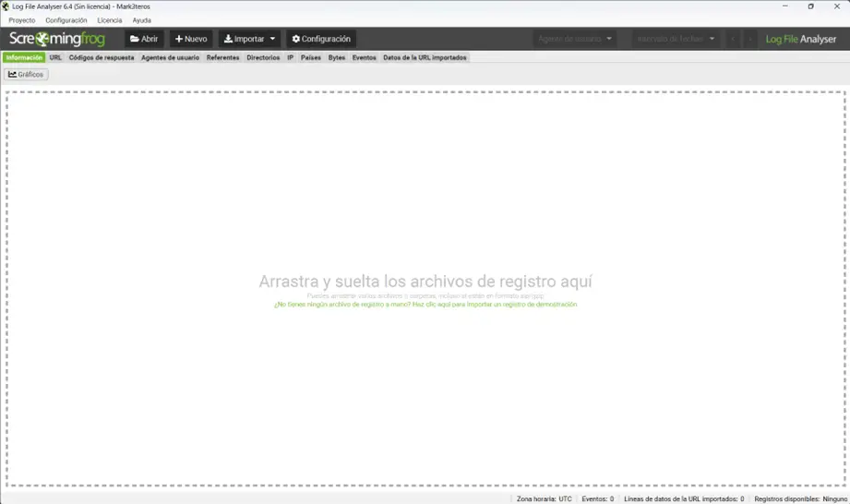Switch to the URL tab

point(55,57)
